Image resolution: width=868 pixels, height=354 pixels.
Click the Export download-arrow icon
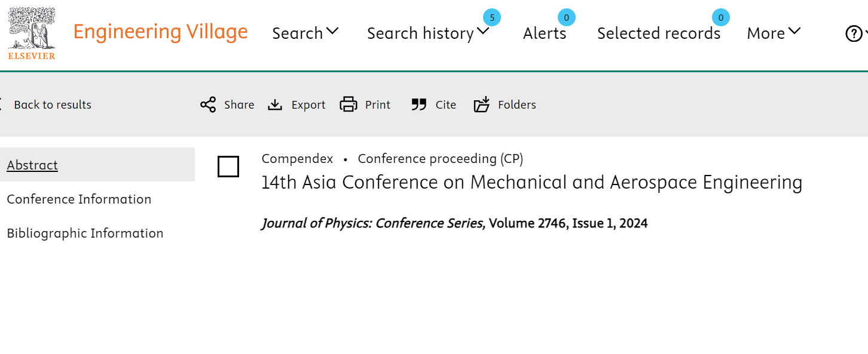275,105
